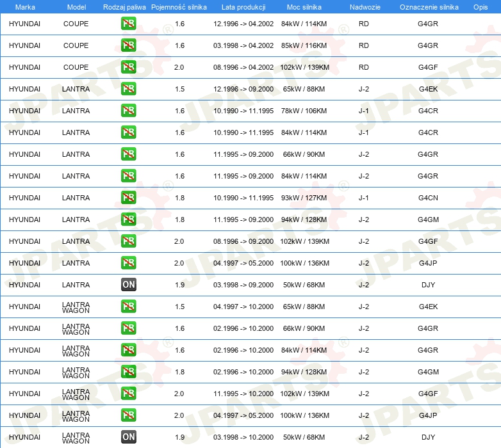501x448 pixels.
Task: Click engine code G4GM in Lantra Wagon row
Action: [428, 372]
